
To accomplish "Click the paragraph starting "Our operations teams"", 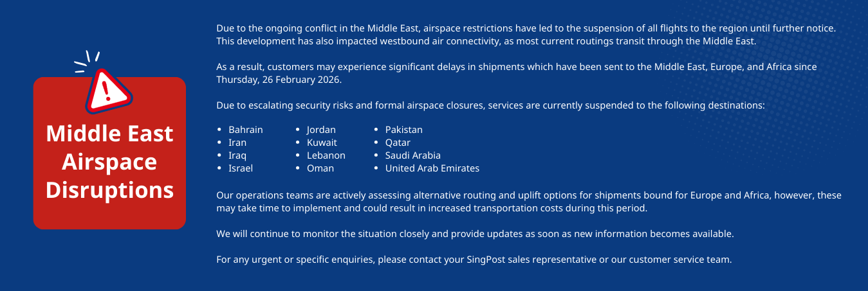I will (x=528, y=202).
